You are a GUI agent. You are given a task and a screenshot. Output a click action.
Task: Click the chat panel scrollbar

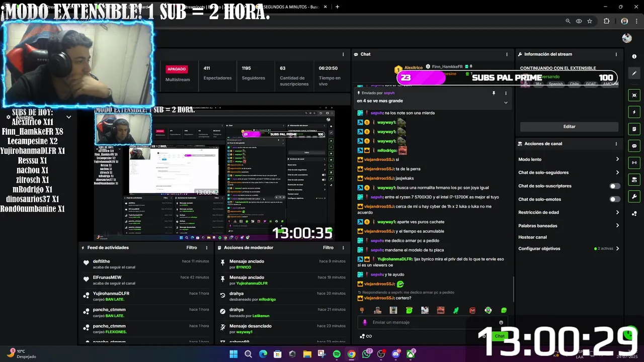pyautogui.click(x=513, y=289)
